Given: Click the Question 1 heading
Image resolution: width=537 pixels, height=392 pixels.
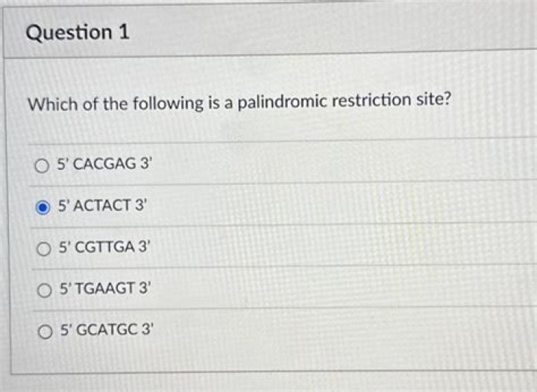Looking at the screenshot, I should coord(77,33).
